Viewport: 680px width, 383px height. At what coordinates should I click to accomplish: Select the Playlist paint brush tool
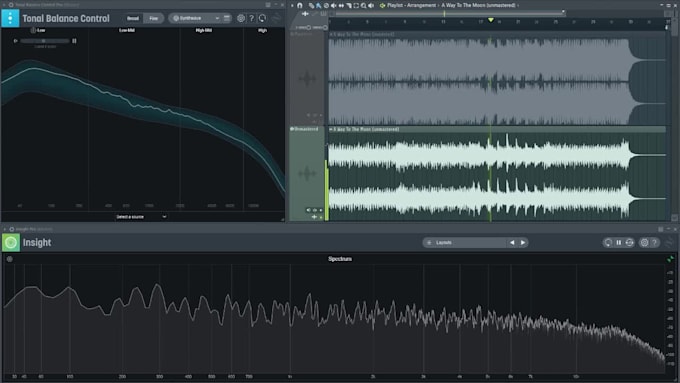pos(318,6)
